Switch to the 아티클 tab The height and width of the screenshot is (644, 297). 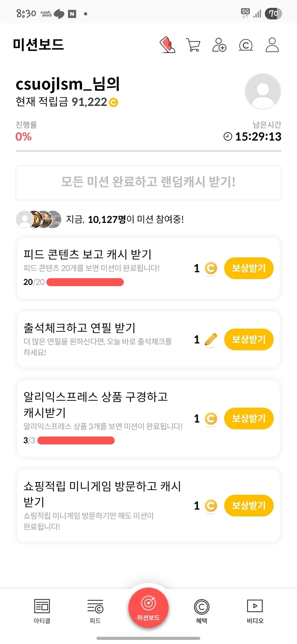42,611
